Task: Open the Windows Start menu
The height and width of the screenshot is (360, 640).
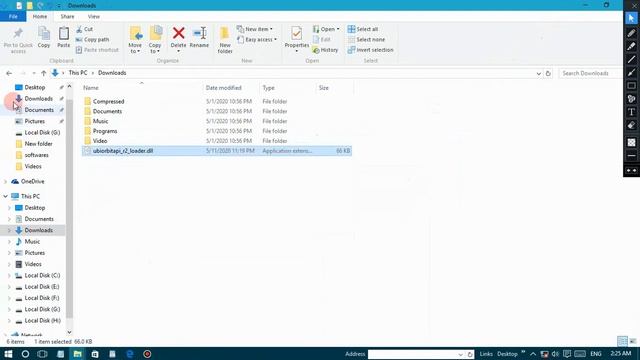Action: click(8, 354)
